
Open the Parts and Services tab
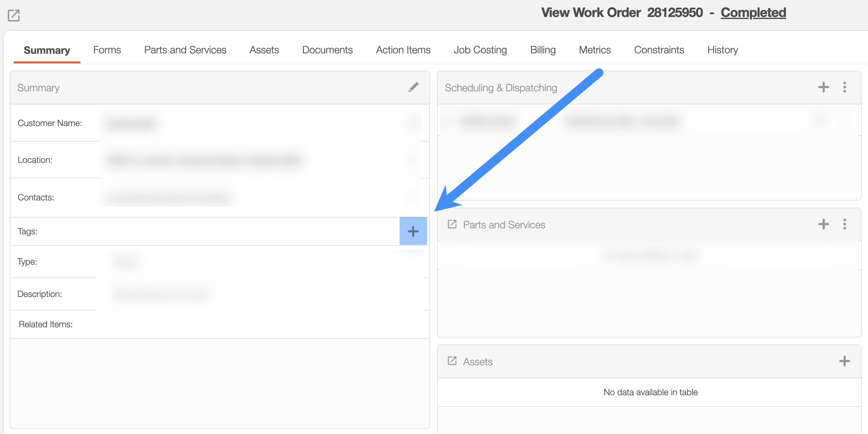coord(185,50)
